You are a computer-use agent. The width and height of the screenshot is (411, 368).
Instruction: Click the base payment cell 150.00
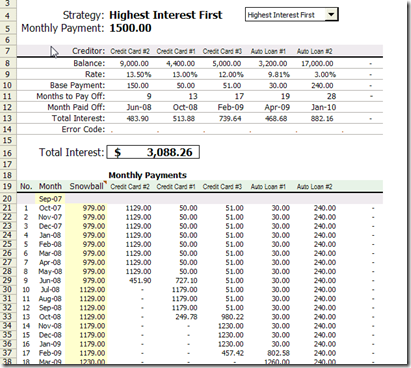(x=138, y=86)
